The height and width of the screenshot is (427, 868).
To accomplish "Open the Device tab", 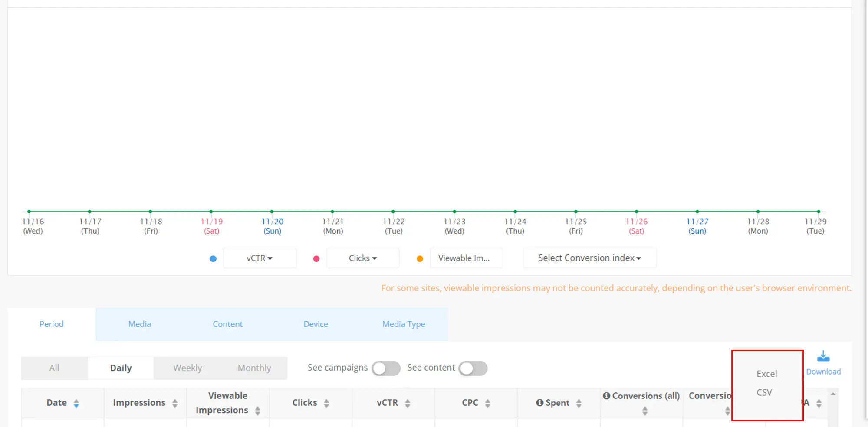I will (316, 324).
